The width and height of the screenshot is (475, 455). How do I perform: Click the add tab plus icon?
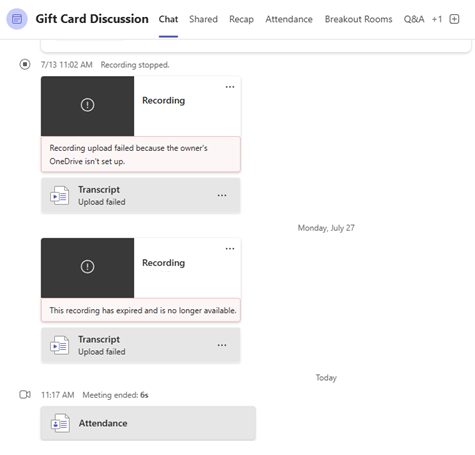click(x=454, y=19)
